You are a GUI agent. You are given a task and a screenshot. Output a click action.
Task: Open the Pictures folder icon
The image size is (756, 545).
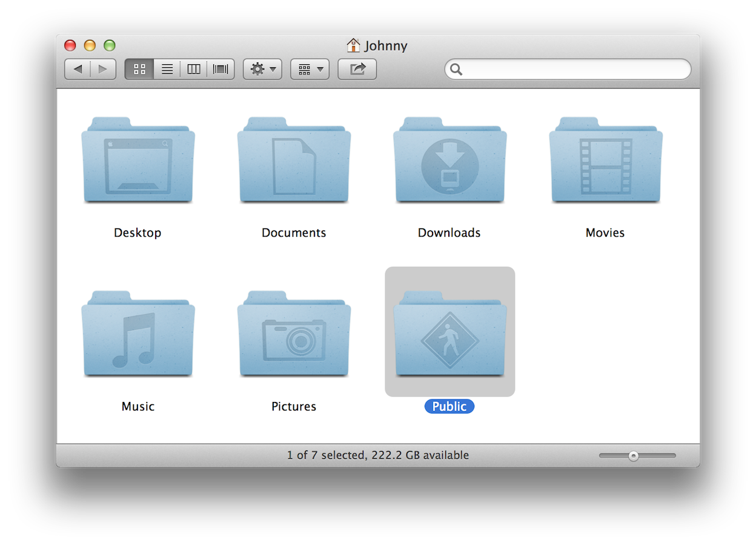tap(294, 334)
